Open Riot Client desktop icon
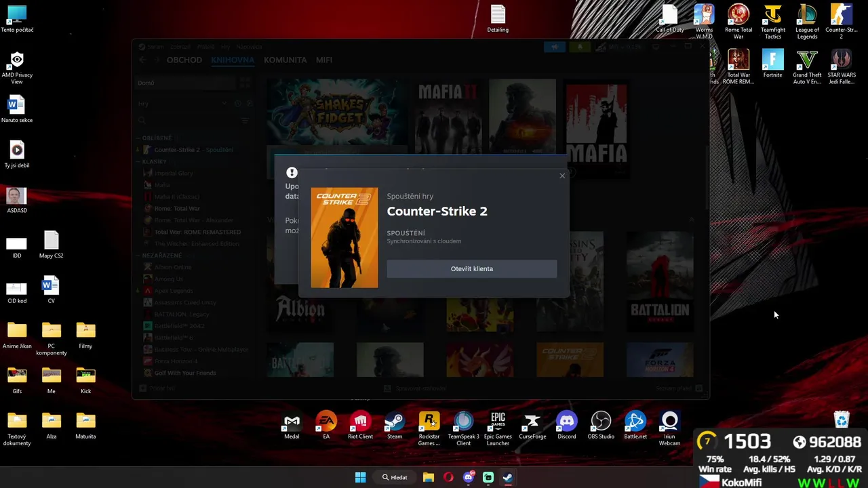This screenshot has height=488, width=868. pos(360,426)
